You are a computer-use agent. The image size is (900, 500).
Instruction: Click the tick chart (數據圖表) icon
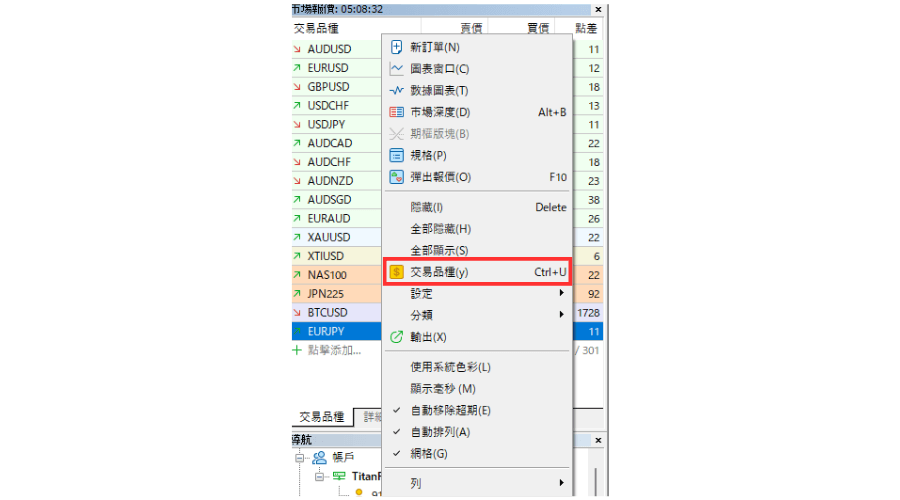click(x=396, y=91)
